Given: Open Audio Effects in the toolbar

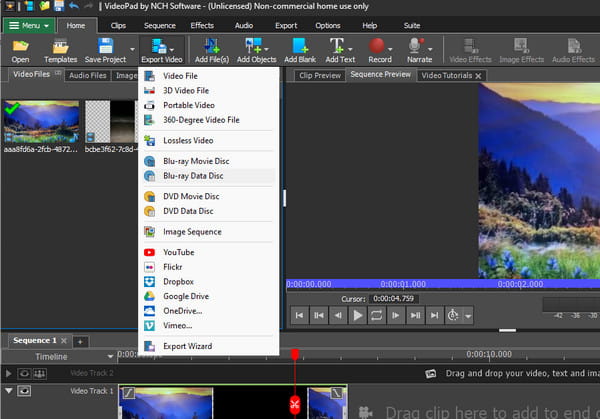Looking at the screenshot, I should (x=573, y=51).
